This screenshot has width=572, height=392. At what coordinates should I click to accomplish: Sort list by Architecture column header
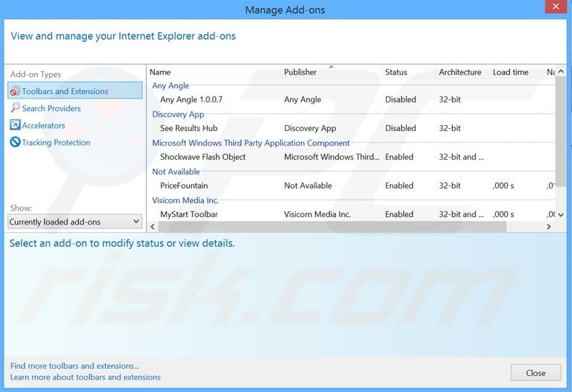click(460, 72)
